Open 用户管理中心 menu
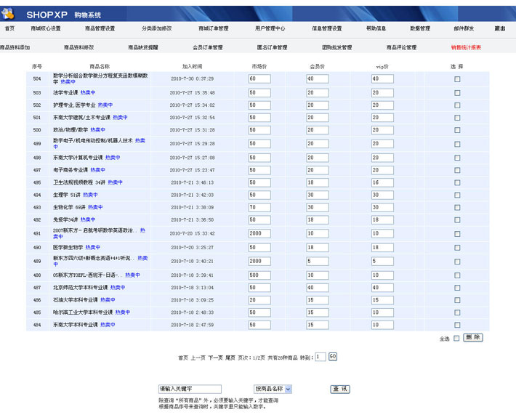 (x=270, y=28)
